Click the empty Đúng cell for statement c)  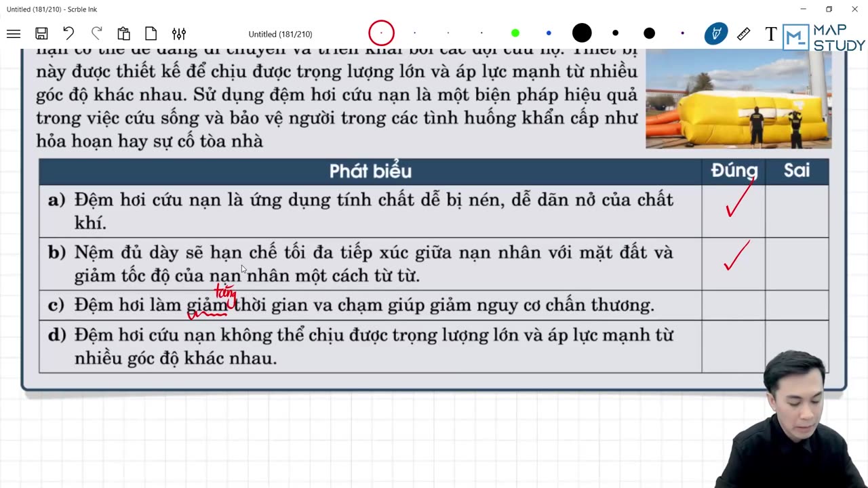tap(734, 305)
